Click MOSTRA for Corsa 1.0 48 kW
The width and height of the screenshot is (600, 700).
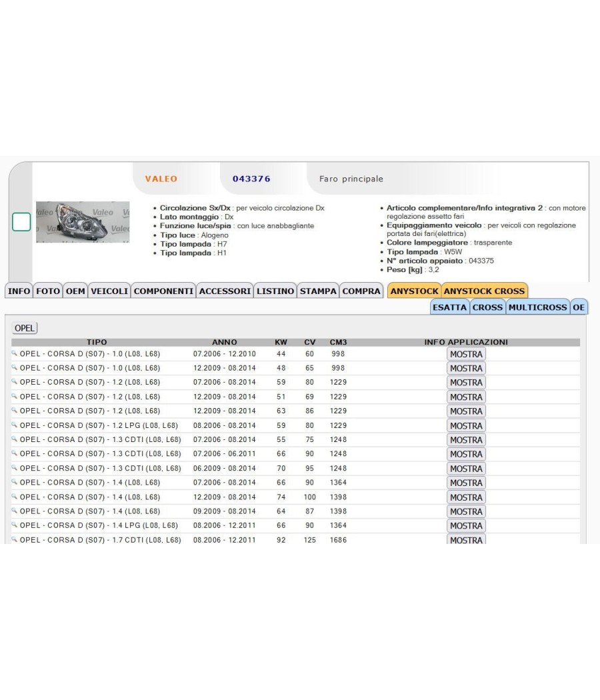[x=466, y=368]
